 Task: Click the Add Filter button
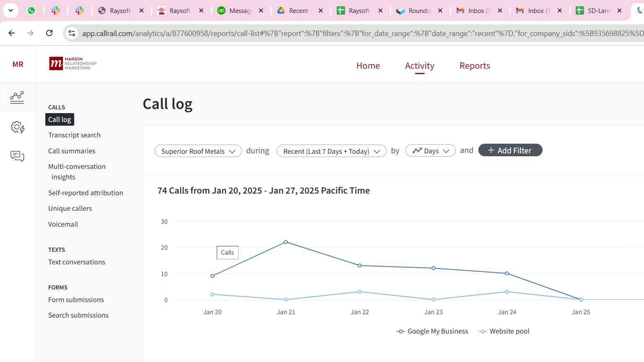click(x=510, y=150)
